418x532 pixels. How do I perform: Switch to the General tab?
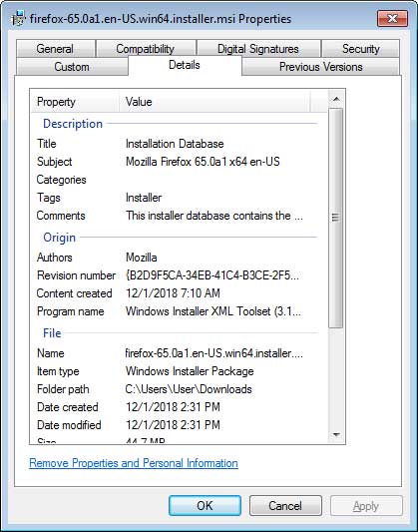[55, 49]
